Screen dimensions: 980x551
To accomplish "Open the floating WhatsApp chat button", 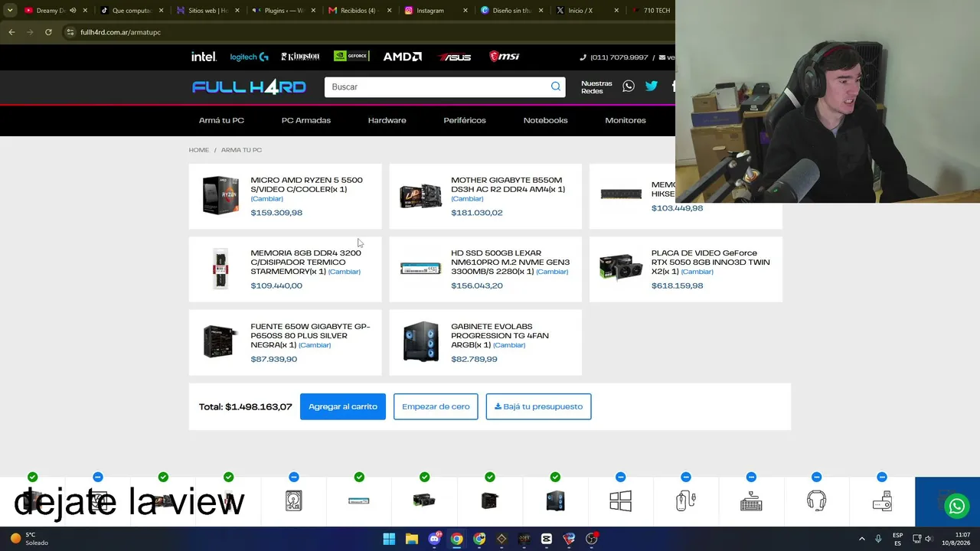I will [x=956, y=506].
